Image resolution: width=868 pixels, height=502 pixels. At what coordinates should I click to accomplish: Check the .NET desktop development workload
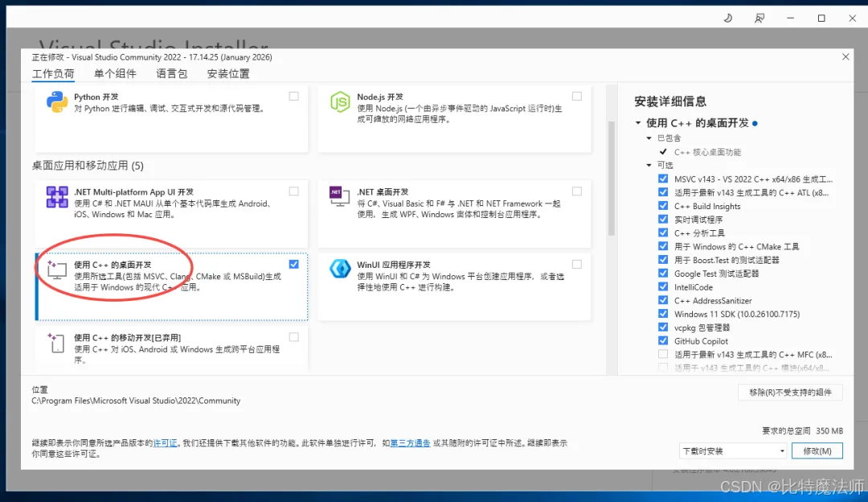point(577,191)
